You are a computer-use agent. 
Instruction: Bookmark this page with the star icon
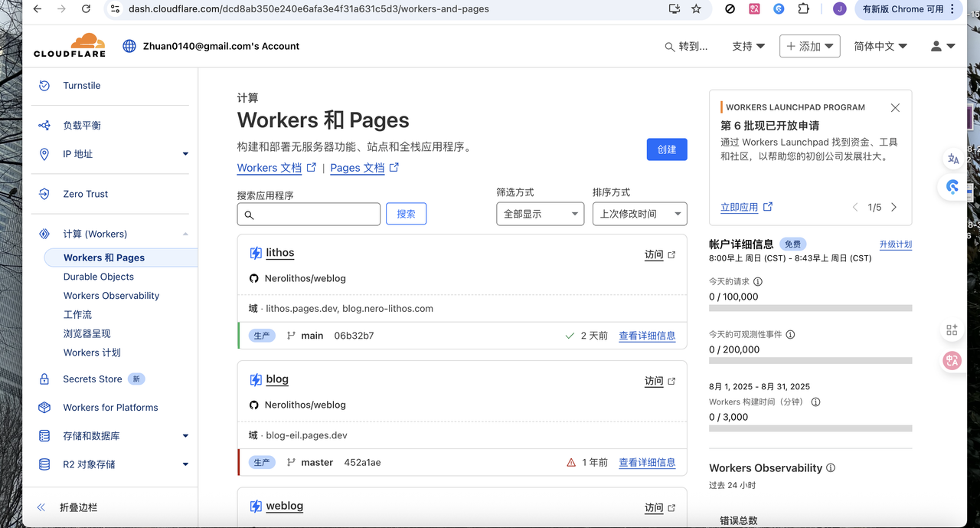(696, 9)
